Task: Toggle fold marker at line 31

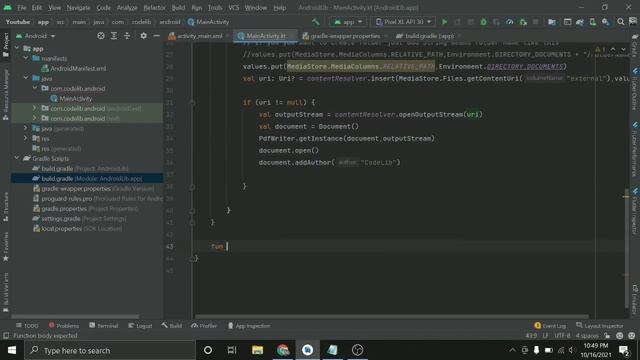Action: (x=192, y=102)
